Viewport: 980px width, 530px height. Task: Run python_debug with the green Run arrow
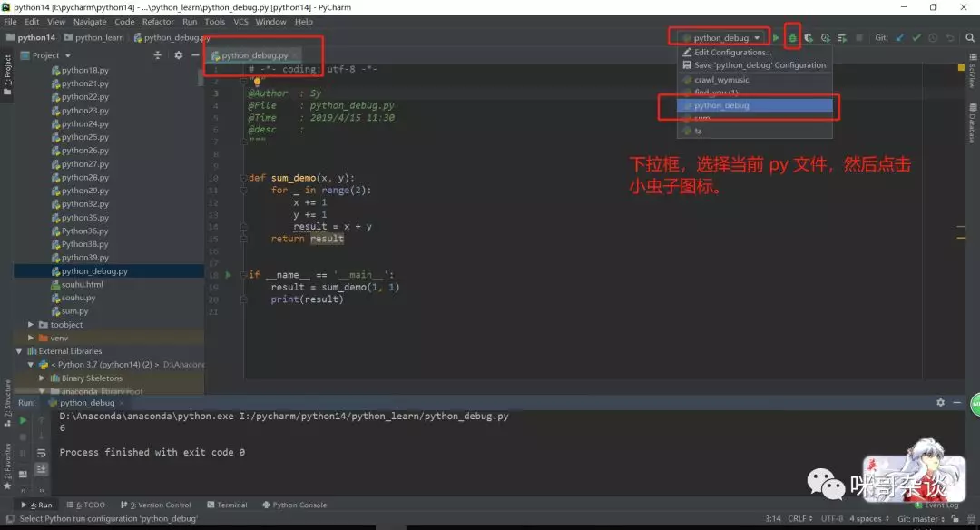(x=776, y=38)
